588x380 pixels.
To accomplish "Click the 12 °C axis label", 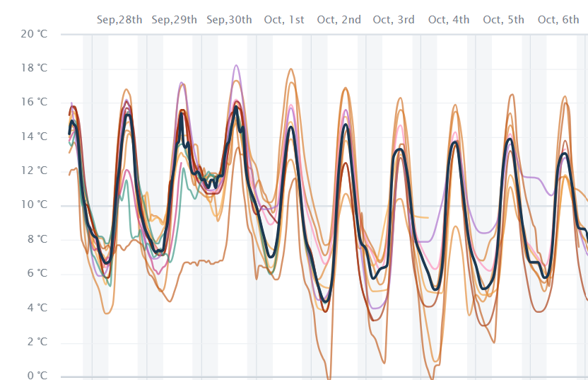I will pos(34,171).
